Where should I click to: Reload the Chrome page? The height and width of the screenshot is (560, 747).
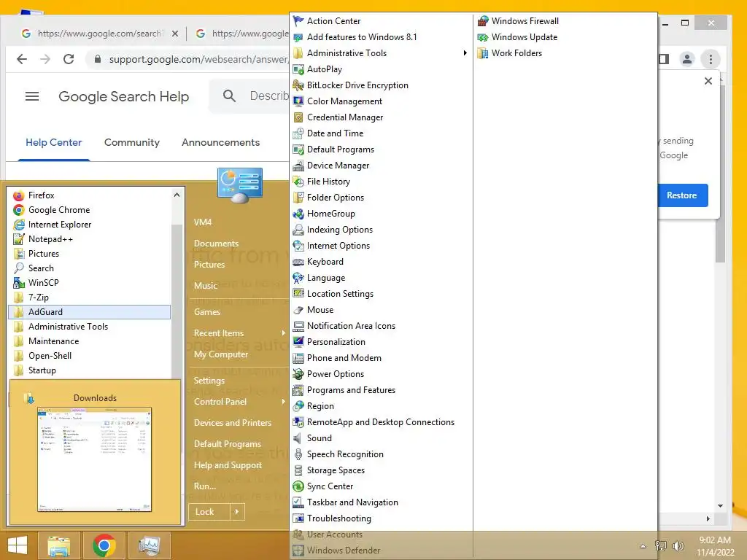point(69,59)
